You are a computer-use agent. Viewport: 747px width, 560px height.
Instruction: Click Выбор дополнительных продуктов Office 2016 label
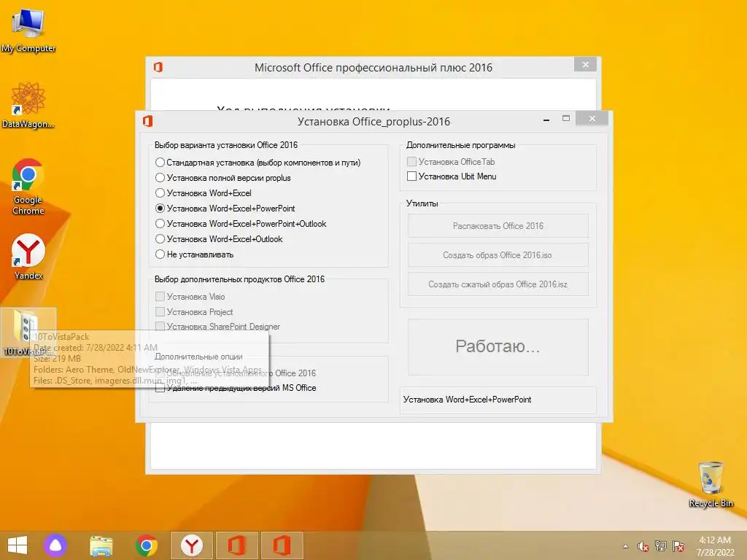point(239,279)
